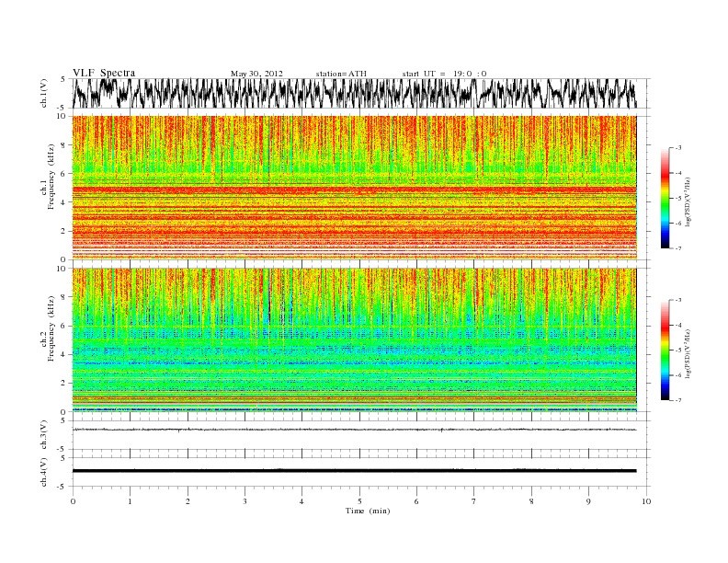Screen dimensions: 728x563
Task: Click the 'ch.4(V)' axis label
Action: click(43, 472)
